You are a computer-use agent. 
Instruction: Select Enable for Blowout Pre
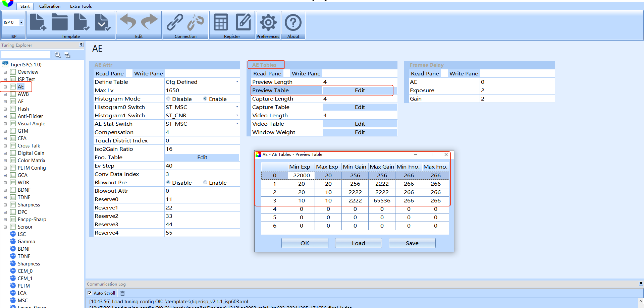coord(205,183)
